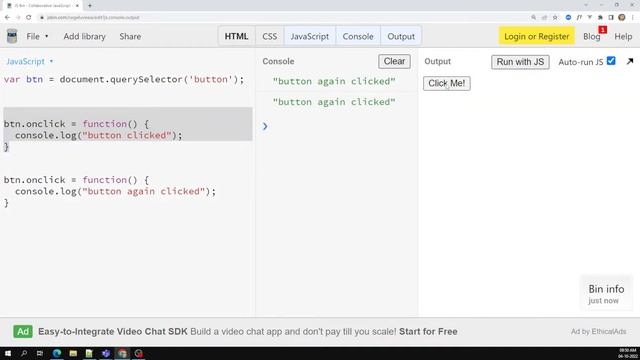Open the Chrome profile avatar
This screenshot has width=640, height=360.
tap(622, 18)
